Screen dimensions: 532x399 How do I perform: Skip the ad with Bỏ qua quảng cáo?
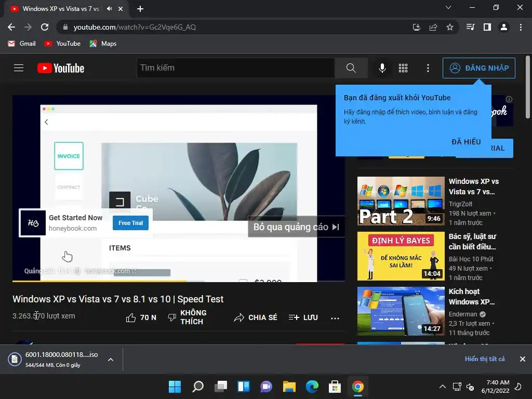(296, 227)
